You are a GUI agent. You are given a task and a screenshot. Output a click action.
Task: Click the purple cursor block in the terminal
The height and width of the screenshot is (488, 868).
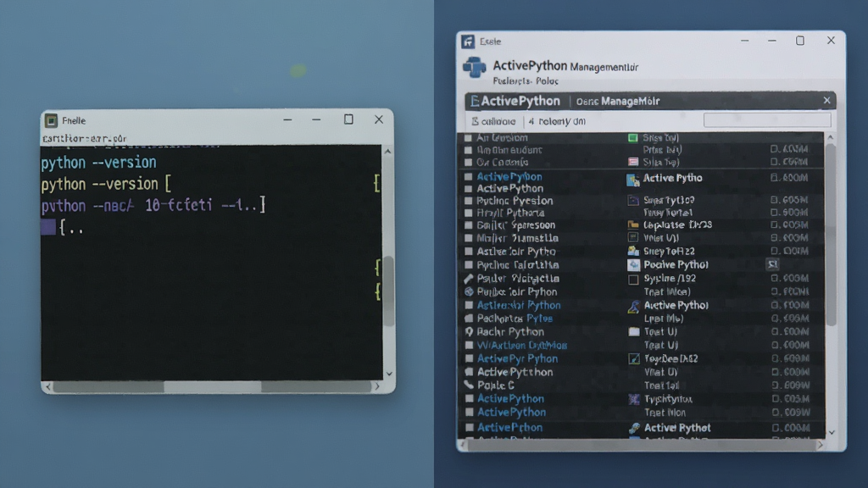48,227
